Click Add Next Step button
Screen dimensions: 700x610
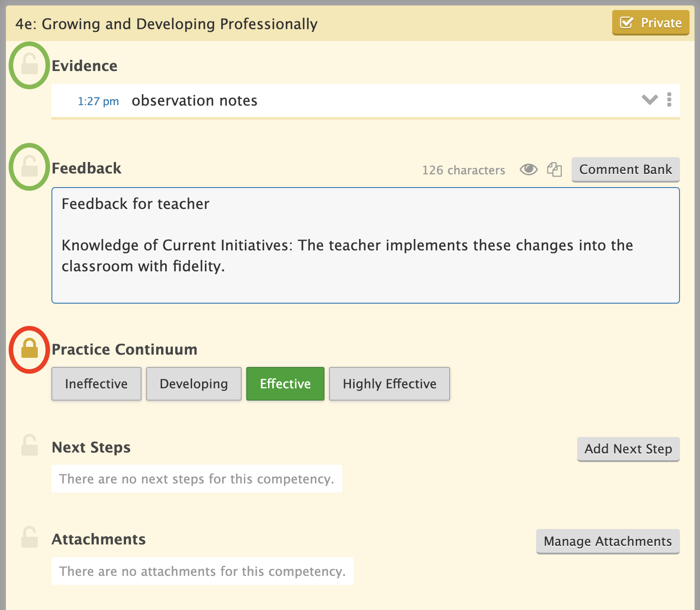point(628,449)
